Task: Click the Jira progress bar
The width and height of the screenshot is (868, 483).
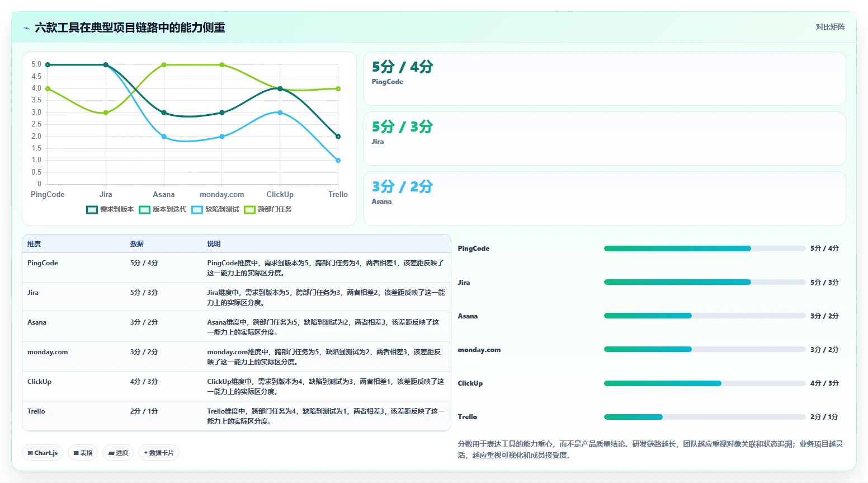Action: point(705,282)
